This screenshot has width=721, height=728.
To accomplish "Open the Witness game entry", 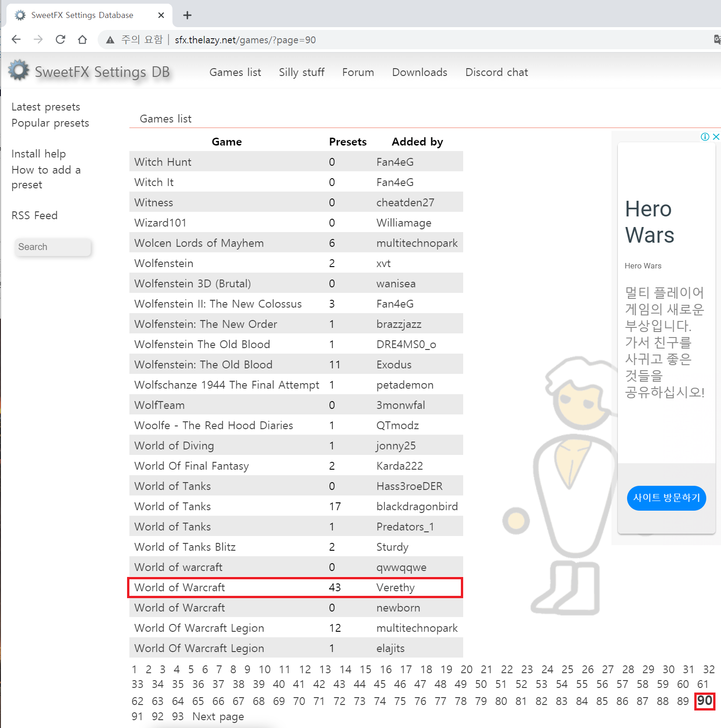I will point(154,203).
